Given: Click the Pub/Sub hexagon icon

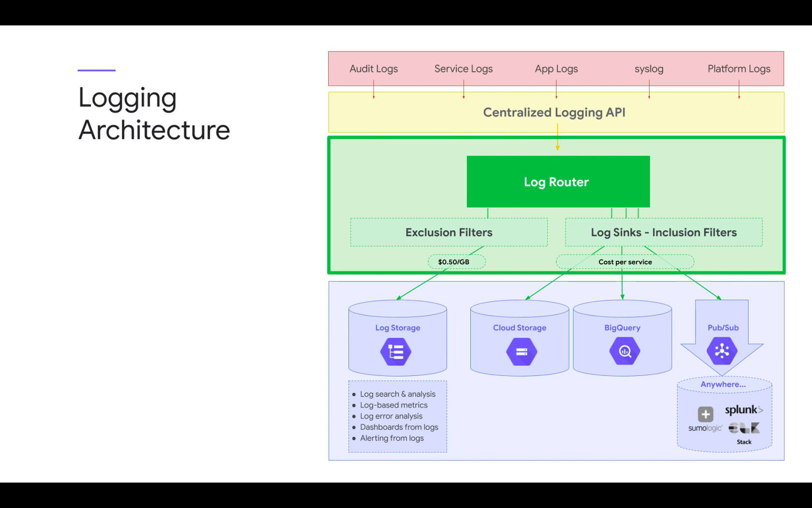Looking at the screenshot, I should coord(722,351).
